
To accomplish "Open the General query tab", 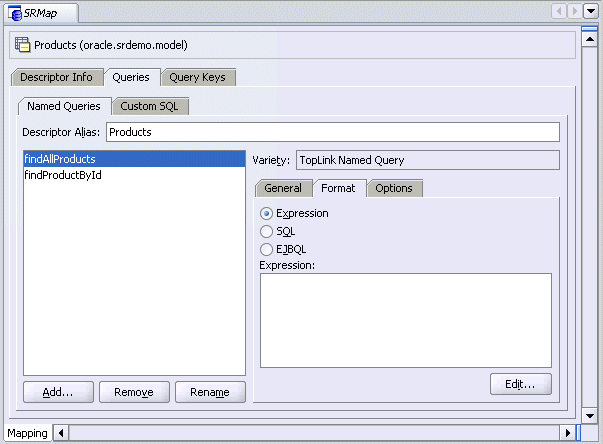I will click(283, 188).
